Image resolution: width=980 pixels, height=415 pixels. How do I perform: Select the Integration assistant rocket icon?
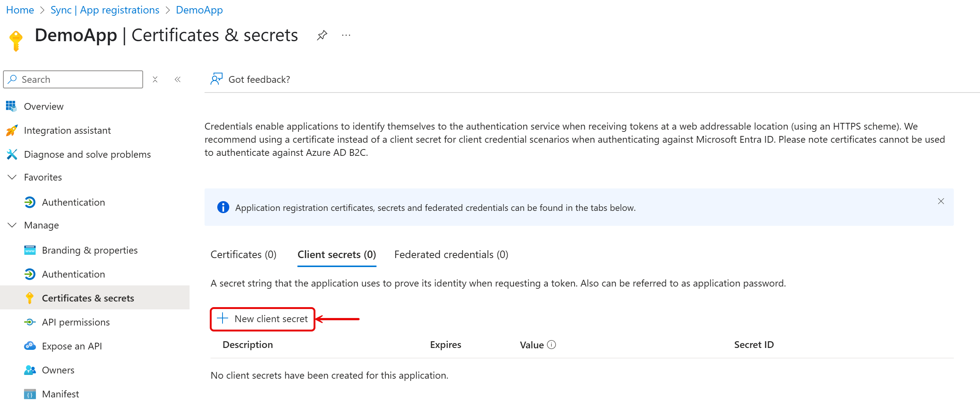[11, 130]
